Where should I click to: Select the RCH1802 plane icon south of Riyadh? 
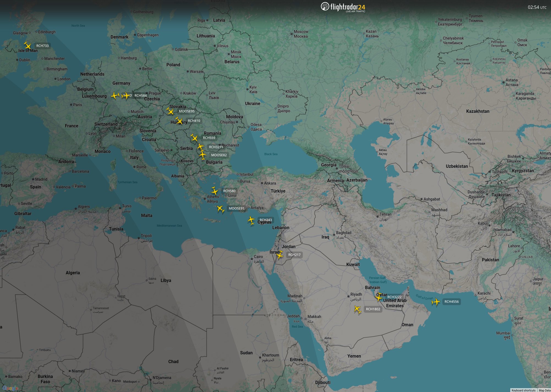[x=357, y=309]
